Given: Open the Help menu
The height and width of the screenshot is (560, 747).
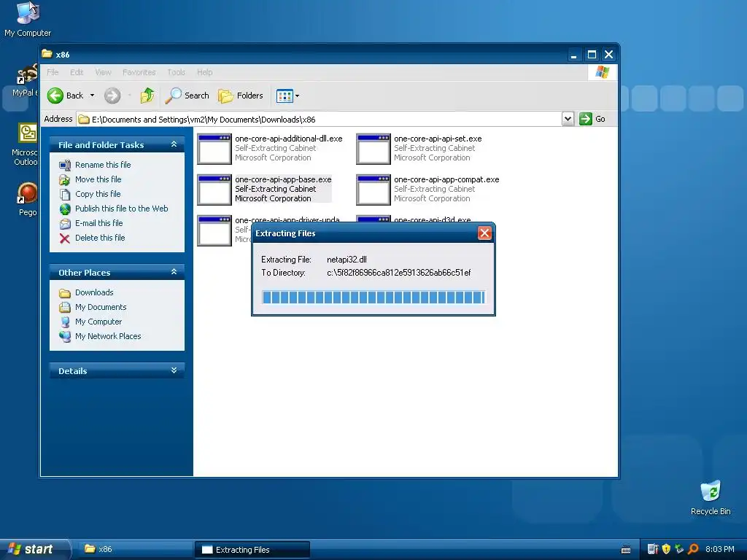Looking at the screenshot, I should 204,72.
